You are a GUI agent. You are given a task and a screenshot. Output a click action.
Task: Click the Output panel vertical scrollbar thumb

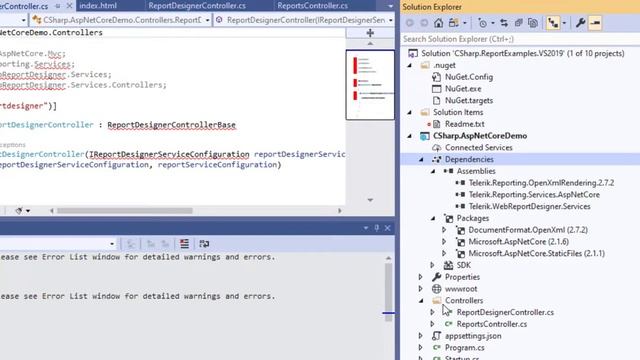[388, 292]
